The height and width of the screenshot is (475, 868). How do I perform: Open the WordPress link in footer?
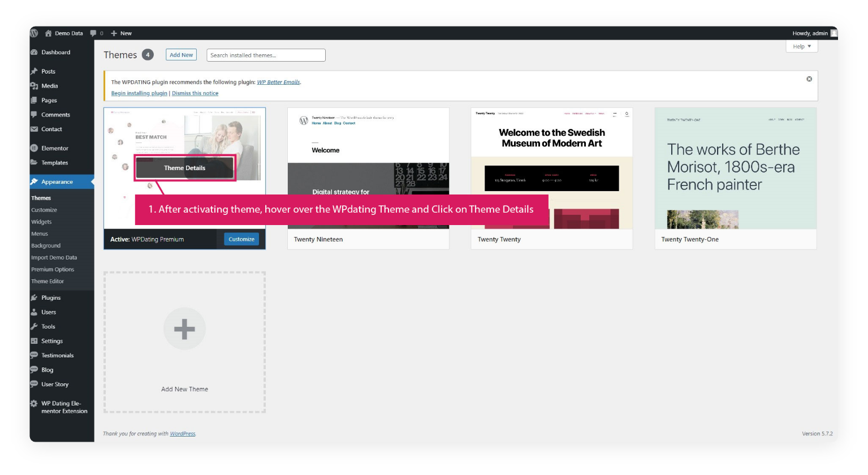click(x=183, y=434)
